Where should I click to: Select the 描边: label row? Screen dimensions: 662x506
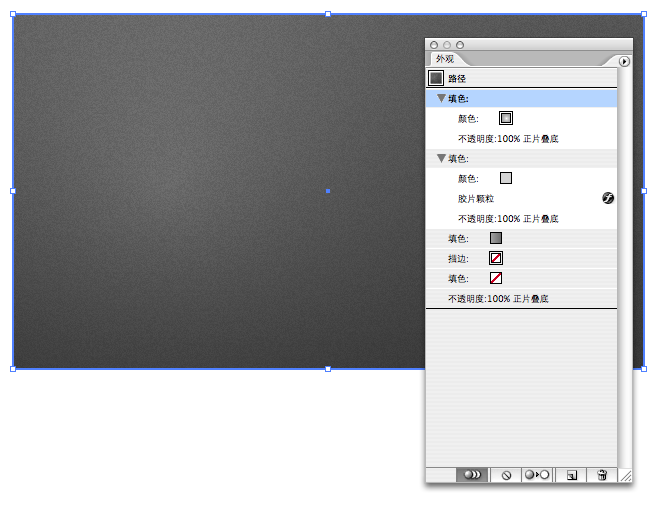pyautogui.click(x=521, y=258)
